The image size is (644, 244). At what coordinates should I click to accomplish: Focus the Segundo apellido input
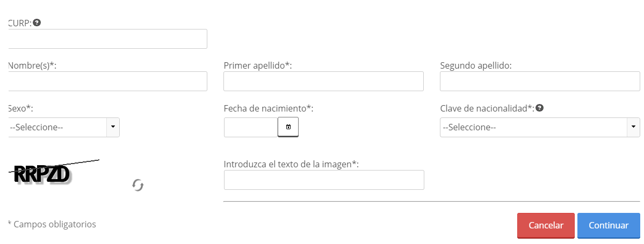click(540, 81)
